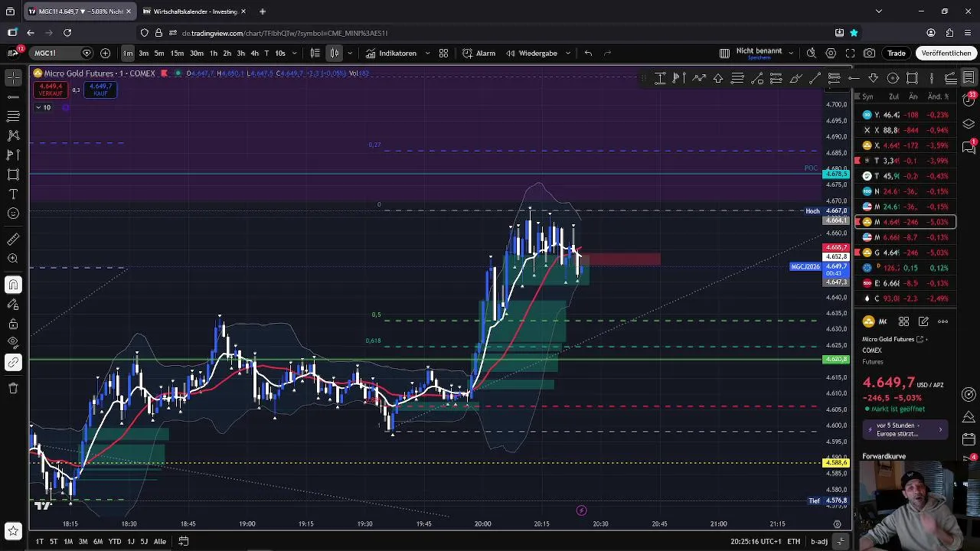The image size is (980, 551).
Task: Add symbol with the compare plus button
Action: pos(105,53)
